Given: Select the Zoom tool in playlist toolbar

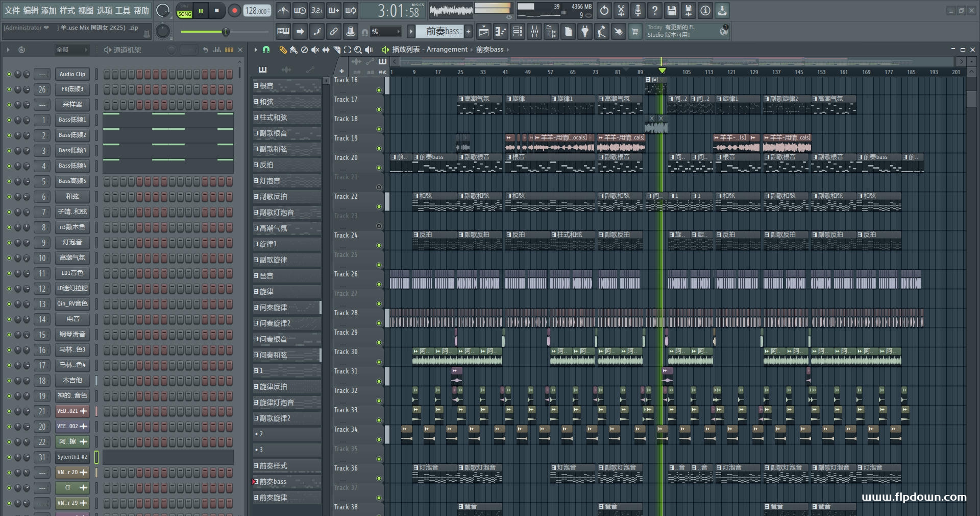Looking at the screenshot, I should point(358,50).
